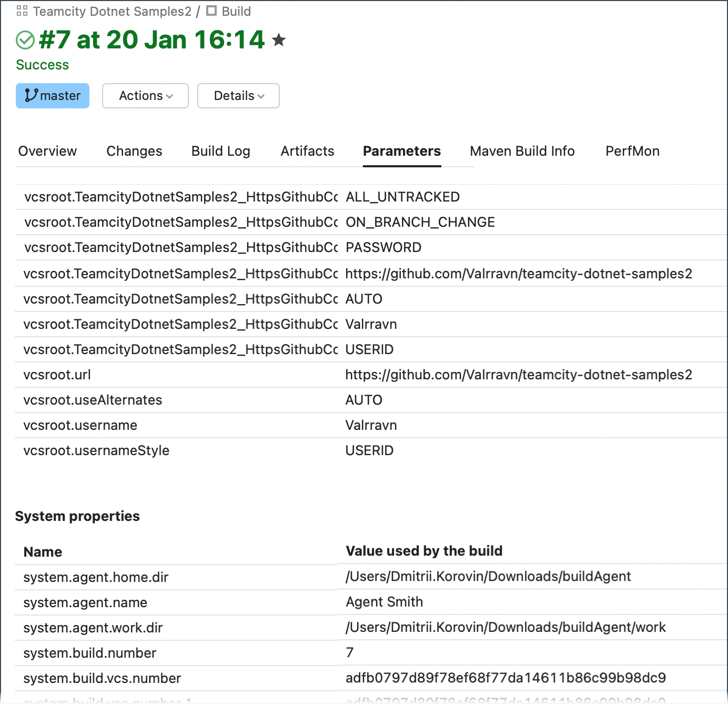The height and width of the screenshot is (704, 728).
Task: Open the GitHub repository URL in vcsroot.url
Action: [518, 375]
